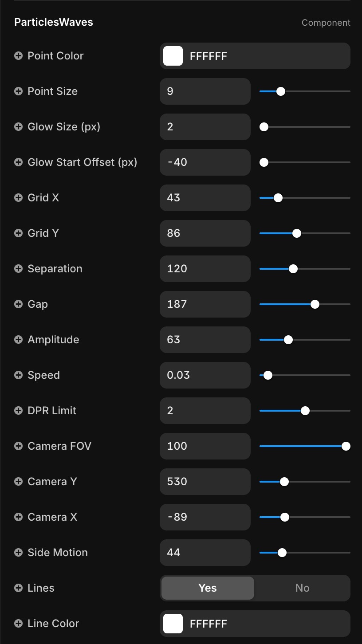This screenshot has height=644, width=362.
Task: Click the plus icon next to Separation
Action: (x=18, y=269)
